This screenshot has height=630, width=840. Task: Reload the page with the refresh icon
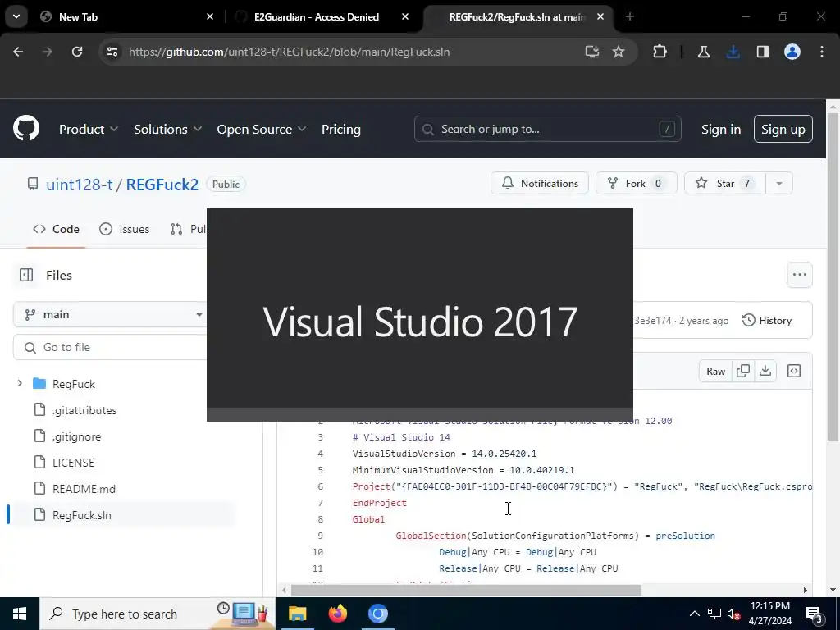click(77, 52)
